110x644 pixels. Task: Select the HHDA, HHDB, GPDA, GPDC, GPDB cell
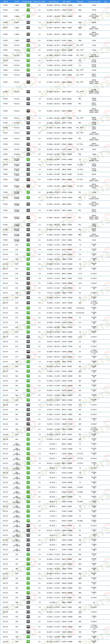(x=94, y=92)
